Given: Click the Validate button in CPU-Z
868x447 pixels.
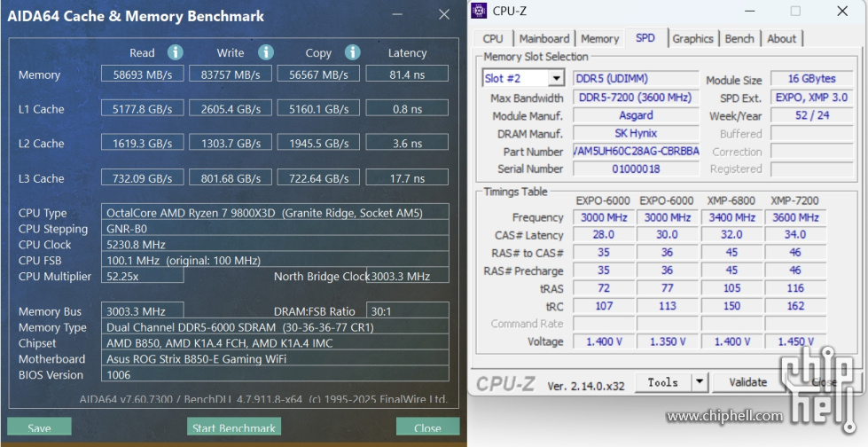Looking at the screenshot, I should [x=748, y=381].
